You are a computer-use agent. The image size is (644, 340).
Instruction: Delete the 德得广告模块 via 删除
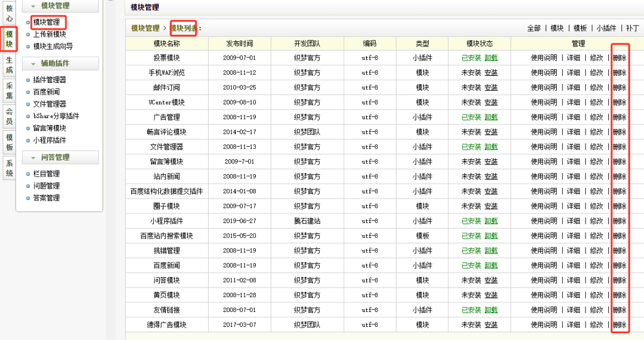[620, 325]
